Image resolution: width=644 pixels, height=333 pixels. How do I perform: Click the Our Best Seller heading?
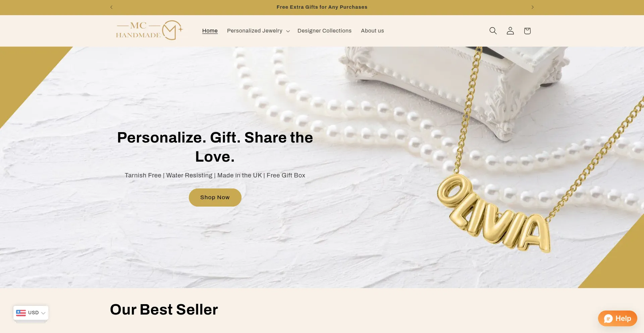point(164,310)
